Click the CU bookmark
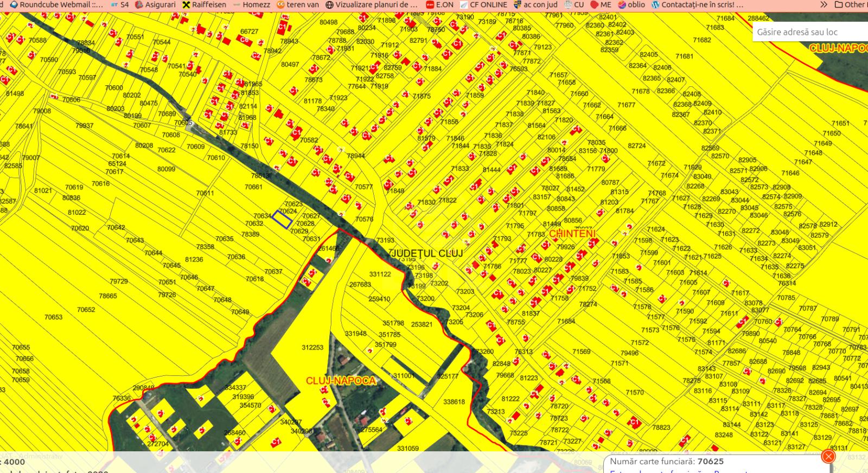This screenshot has height=473, width=868. 574,4
